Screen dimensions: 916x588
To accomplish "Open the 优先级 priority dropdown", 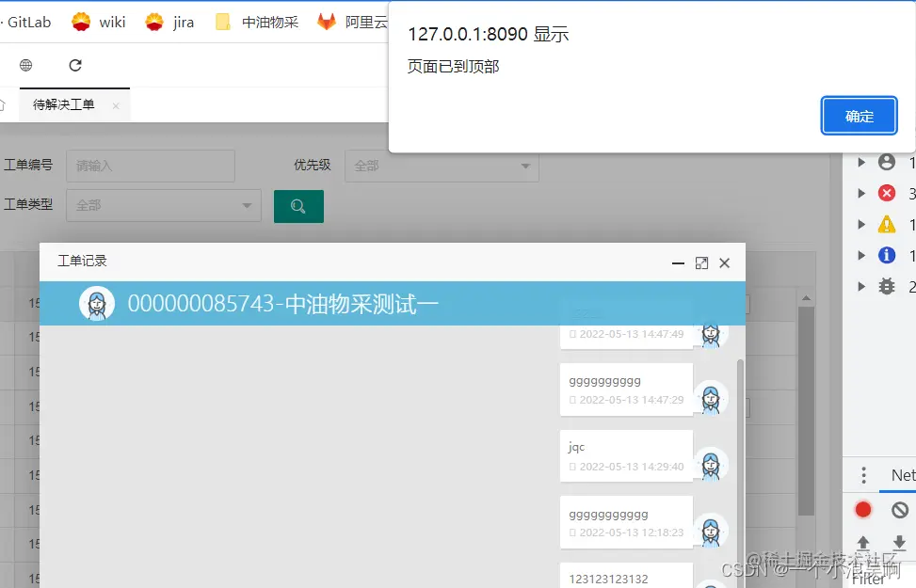I will [x=442, y=165].
